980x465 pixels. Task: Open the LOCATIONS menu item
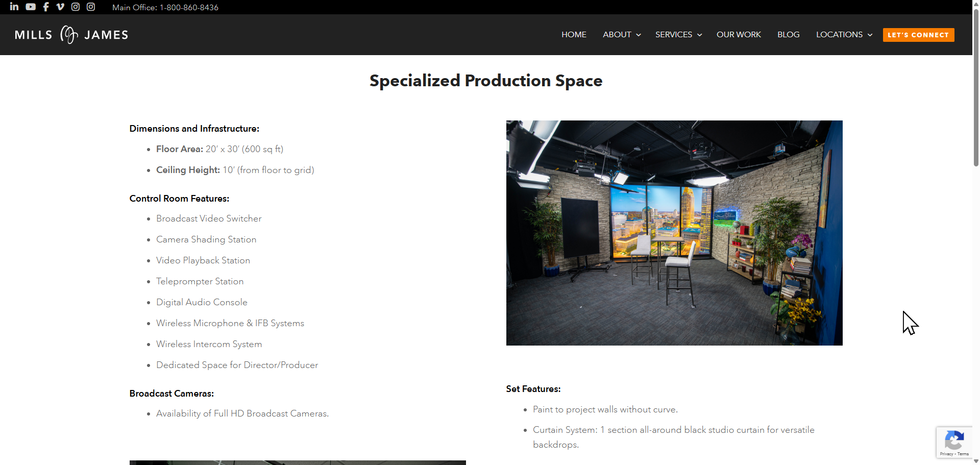[839, 35]
